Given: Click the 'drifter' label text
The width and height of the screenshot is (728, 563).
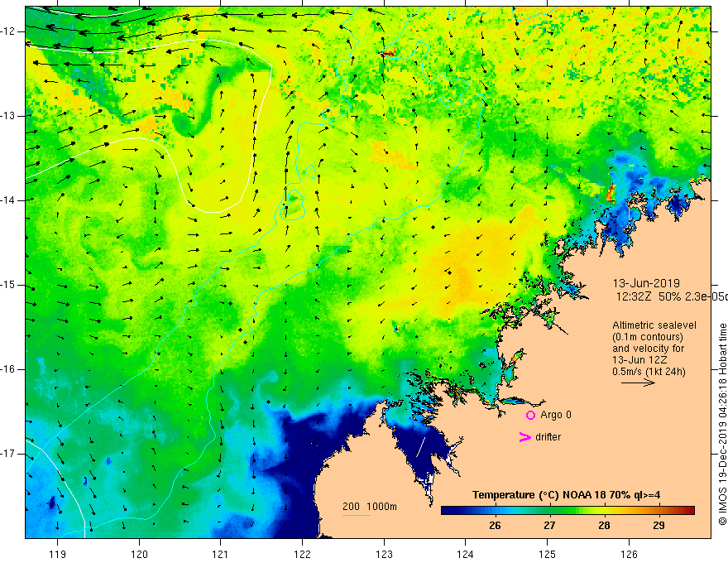Looking at the screenshot, I should pyautogui.click(x=548, y=437).
